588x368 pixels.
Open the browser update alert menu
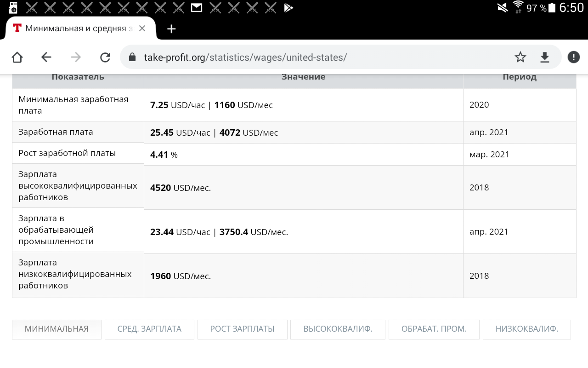pos(573,57)
